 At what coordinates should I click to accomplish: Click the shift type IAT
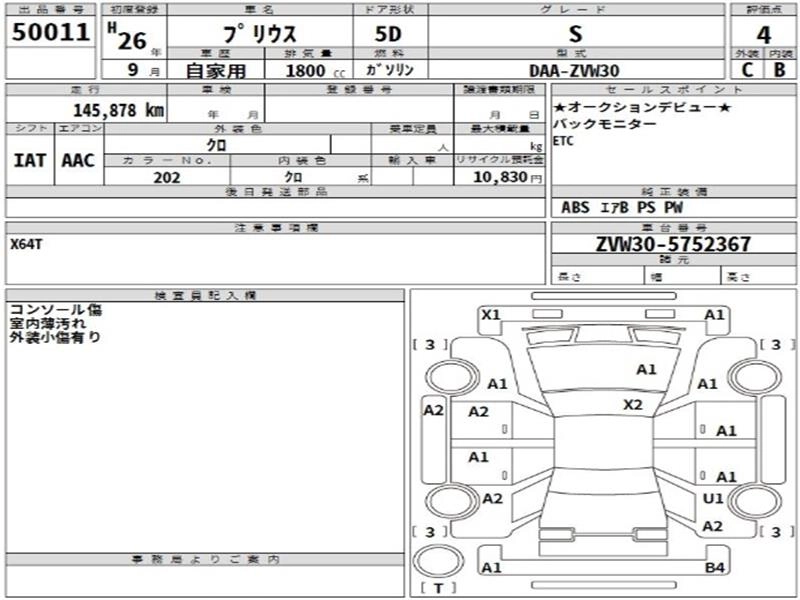coord(30,161)
